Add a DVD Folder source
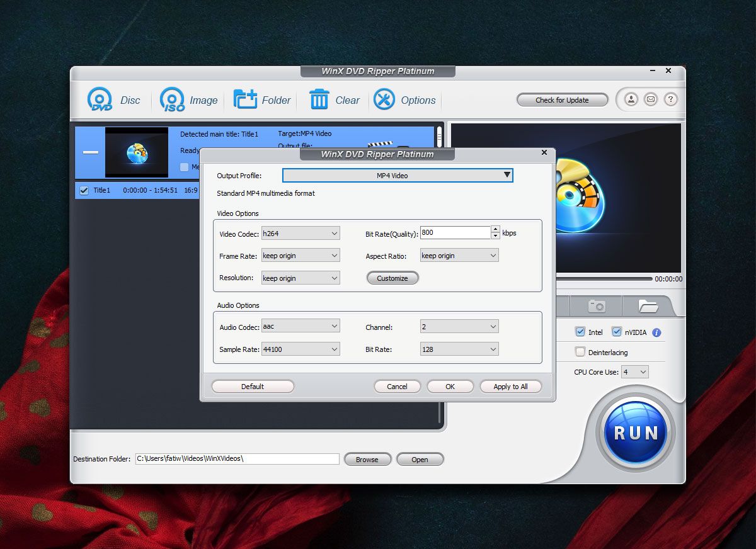Image resolution: width=756 pixels, height=549 pixels. point(261,100)
